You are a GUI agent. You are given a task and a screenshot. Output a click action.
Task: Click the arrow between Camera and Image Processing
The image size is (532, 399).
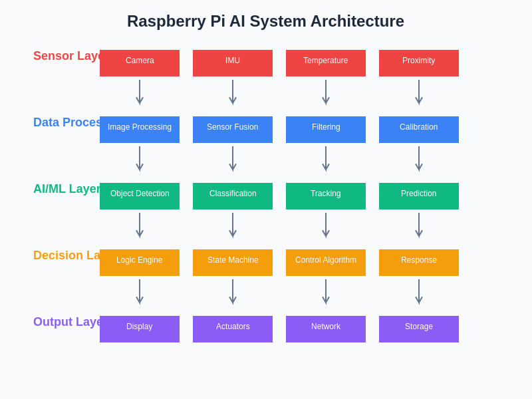pyautogui.click(x=140, y=92)
